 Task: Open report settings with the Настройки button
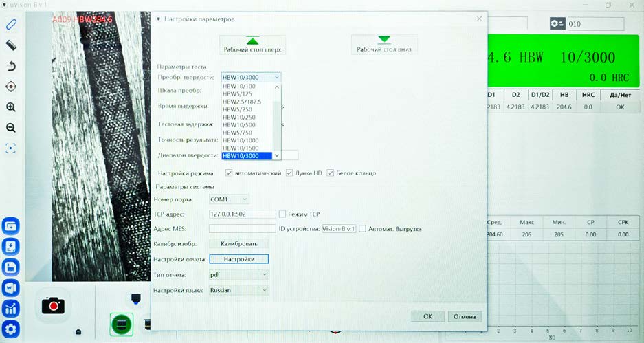(239, 259)
